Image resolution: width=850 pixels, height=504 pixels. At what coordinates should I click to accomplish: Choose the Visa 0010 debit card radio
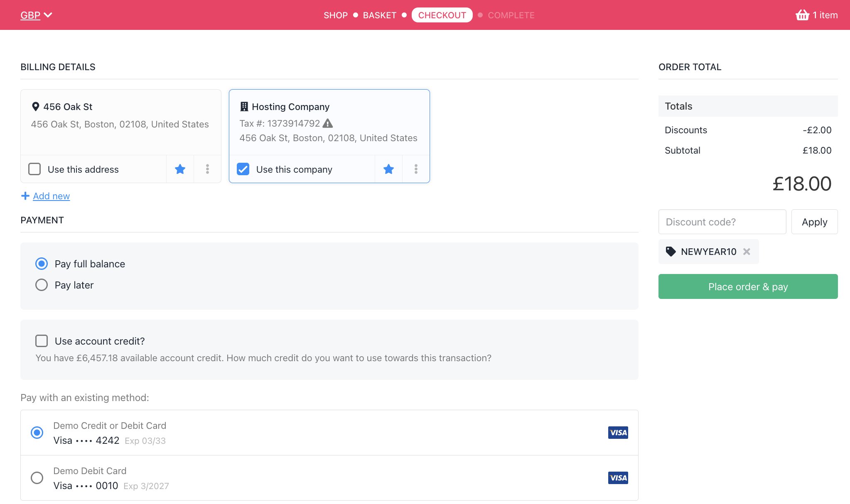[x=37, y=478]
